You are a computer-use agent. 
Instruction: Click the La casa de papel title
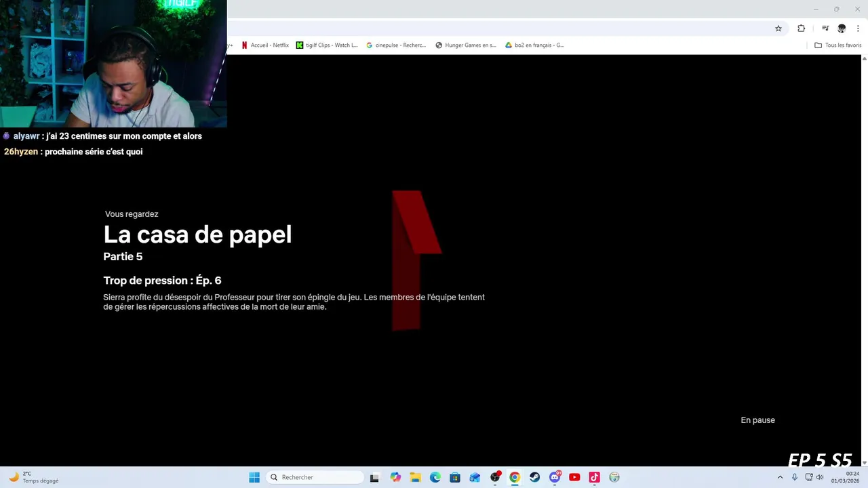coord(197,235)
